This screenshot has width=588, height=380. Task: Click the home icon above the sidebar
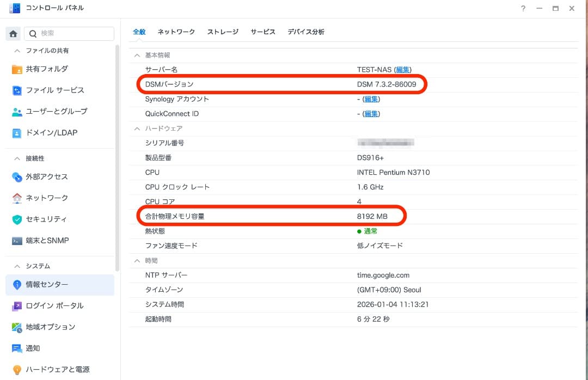(x=13, y=34)
